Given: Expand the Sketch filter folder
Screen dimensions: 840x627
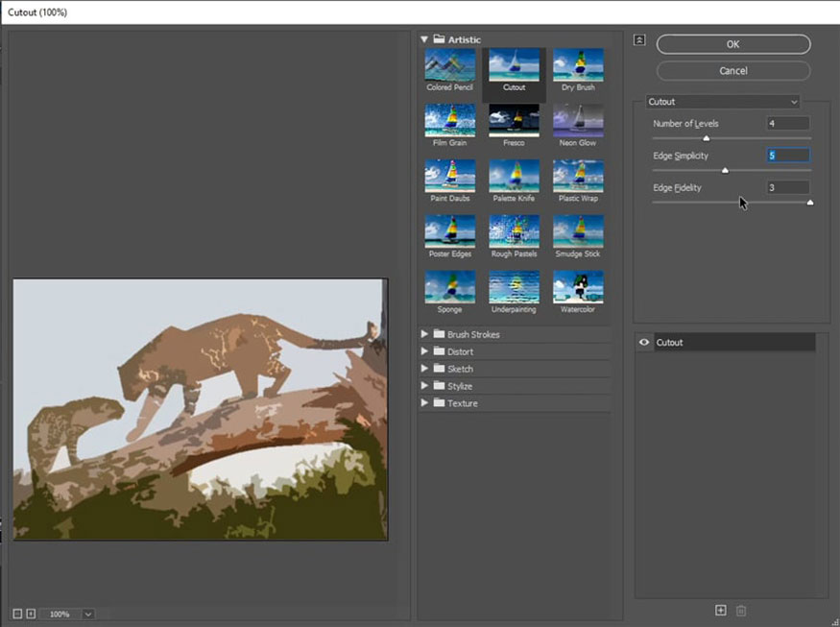Looking at the screenshot, I should pos(424,368).
